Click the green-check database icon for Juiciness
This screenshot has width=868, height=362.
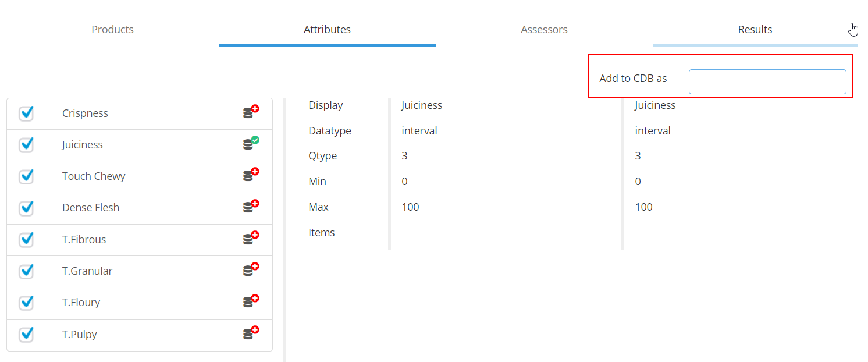(250, 144)
